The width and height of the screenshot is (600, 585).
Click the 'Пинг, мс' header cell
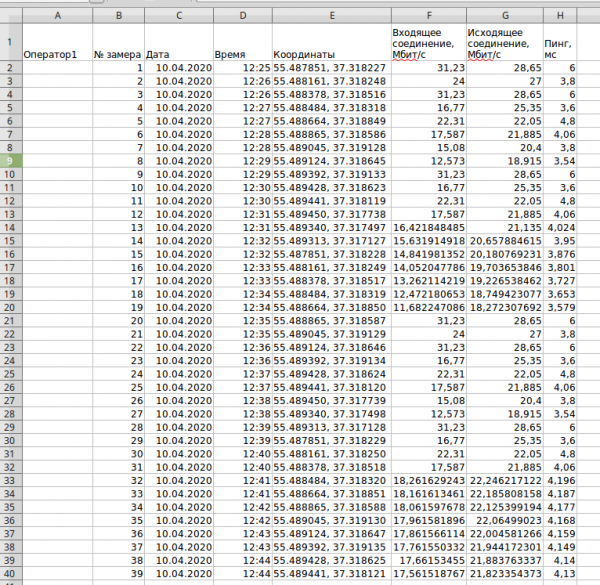point(560,43)
